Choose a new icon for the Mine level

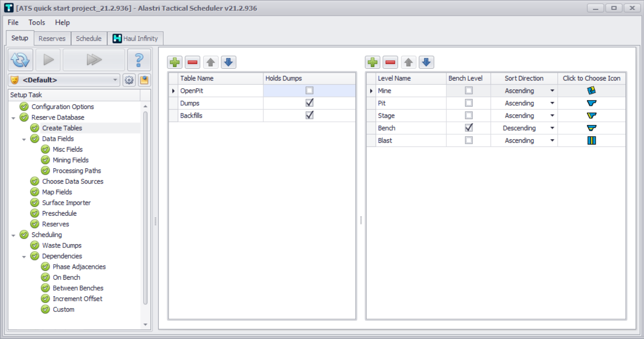tap(590, 90)
